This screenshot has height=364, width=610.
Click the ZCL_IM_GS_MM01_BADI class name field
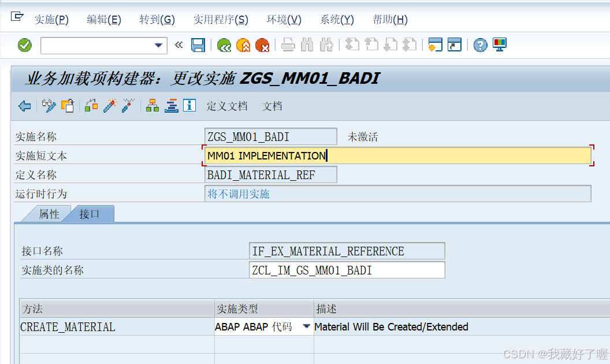pyautogui.click(x=347, y=270)
